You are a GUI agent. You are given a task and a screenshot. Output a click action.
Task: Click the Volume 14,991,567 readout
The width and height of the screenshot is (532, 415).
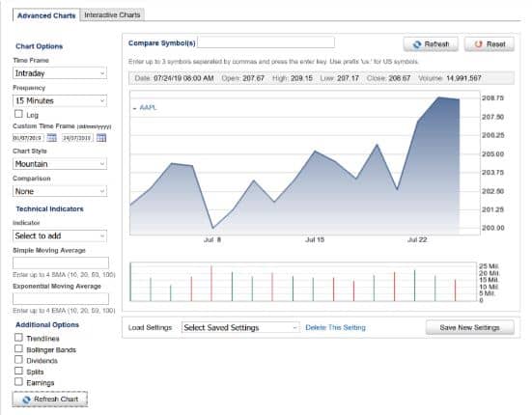click(x=450, y=78)
